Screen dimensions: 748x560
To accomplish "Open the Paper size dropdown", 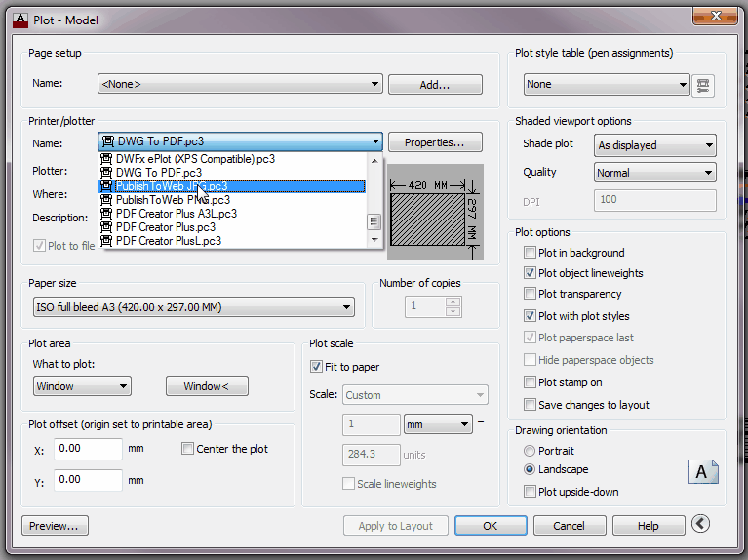I will (x=192, y=308).
